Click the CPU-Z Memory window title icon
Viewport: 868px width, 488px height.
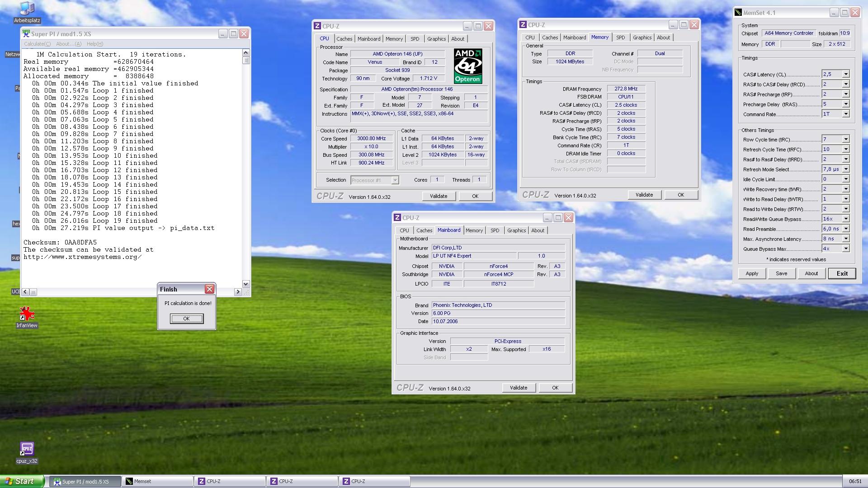coord(523,25)
